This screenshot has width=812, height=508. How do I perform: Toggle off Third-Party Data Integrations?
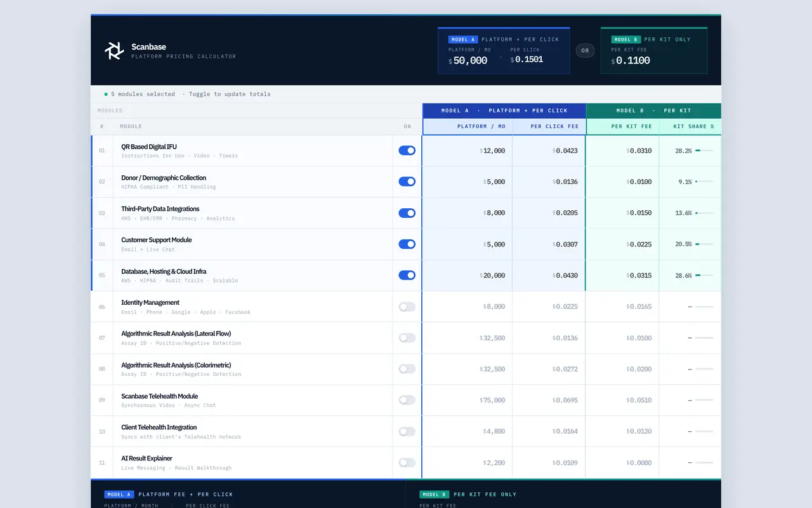click(x=407, y=213)
